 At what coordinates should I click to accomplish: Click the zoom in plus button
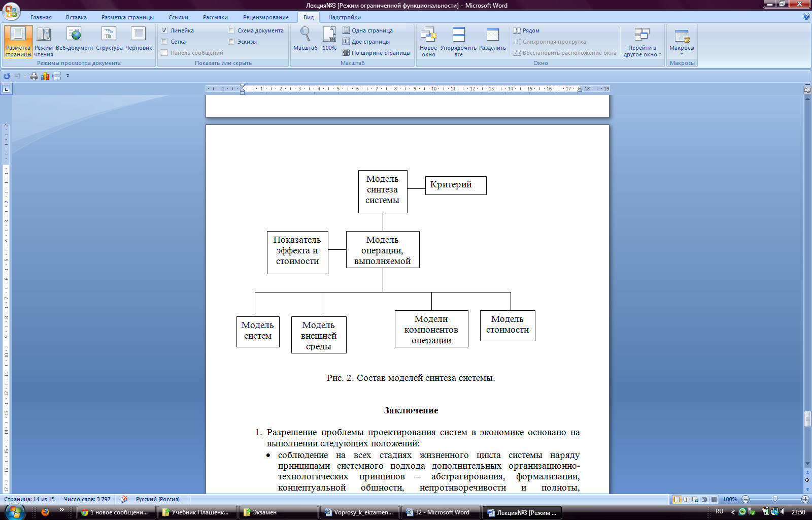pos(805,499)
